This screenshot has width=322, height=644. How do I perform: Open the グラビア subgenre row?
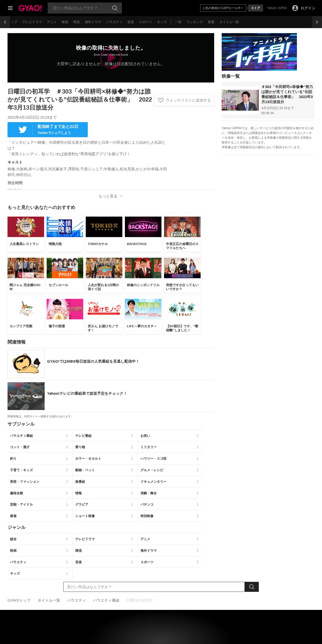(x=105, y=505)
